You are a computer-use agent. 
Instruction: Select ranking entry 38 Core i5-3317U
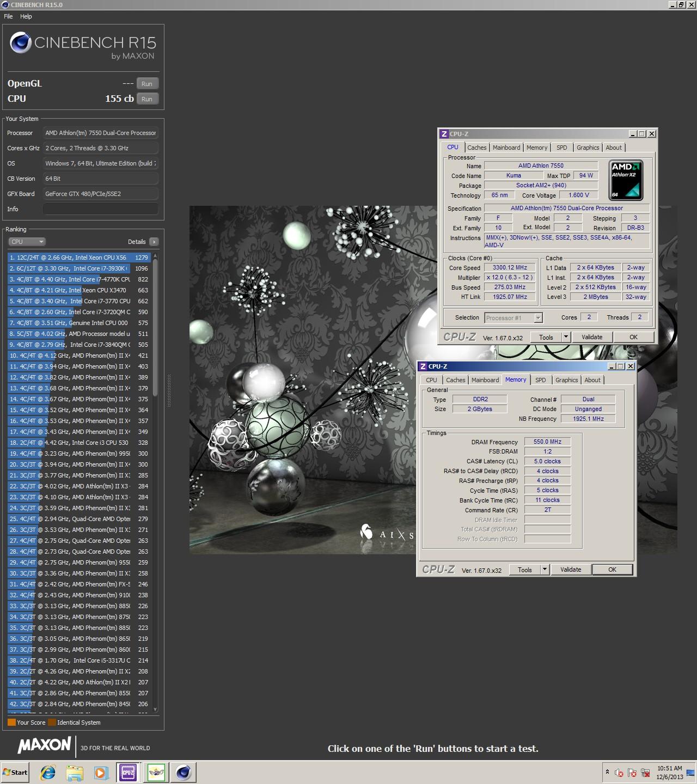coord(79,660)
